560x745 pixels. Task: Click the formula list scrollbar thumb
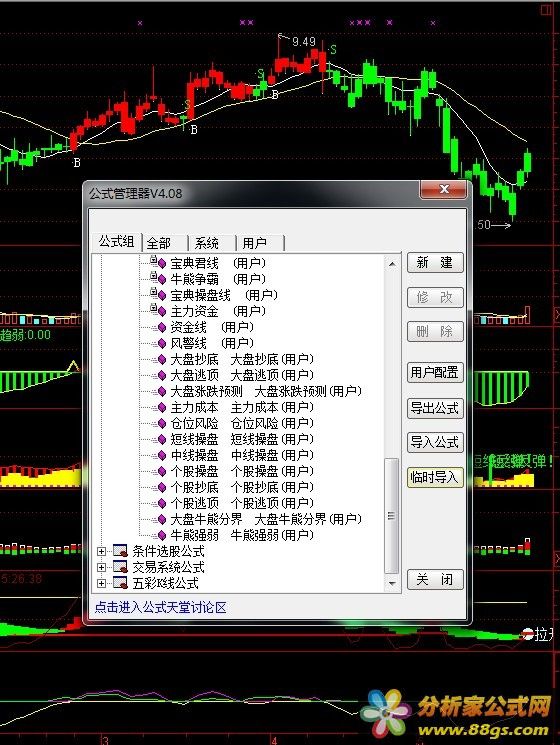coord(391,516)
